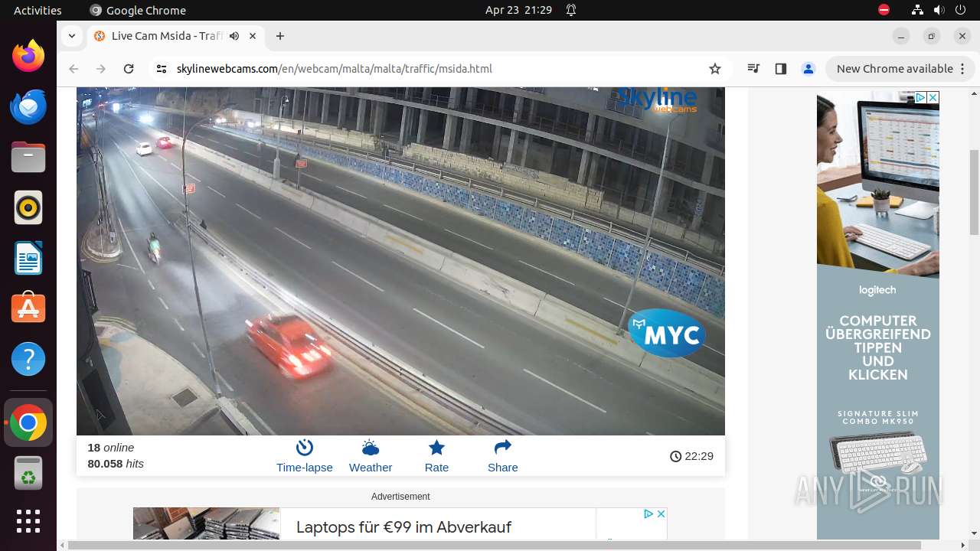Open Ubuntu Software from the dock

pyautogui.click(x=28, y=308)
